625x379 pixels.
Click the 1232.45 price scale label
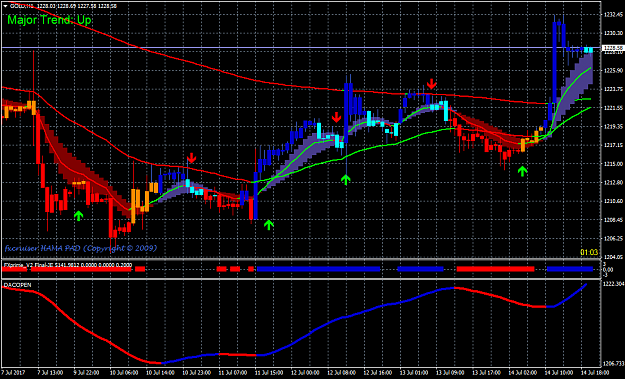(613, 14)
